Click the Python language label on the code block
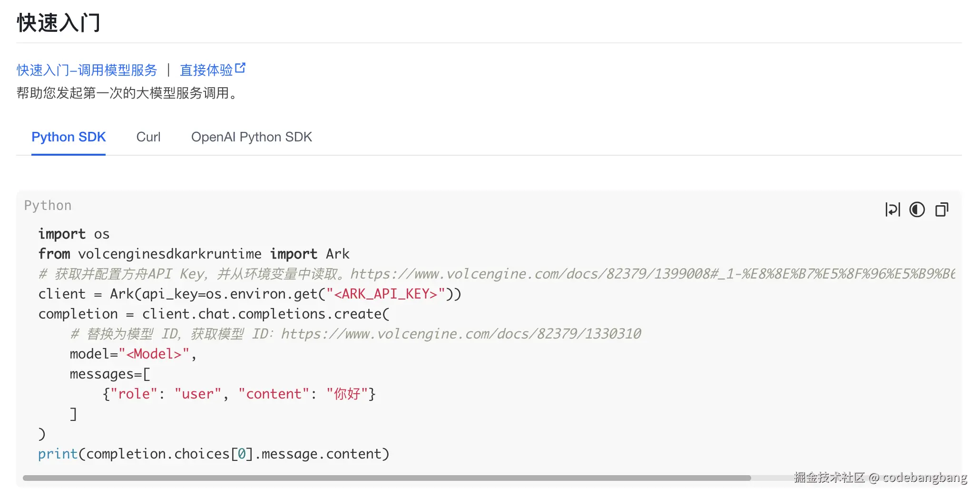Viewport: 980px width, 498px height. click(x=48, y=205)
